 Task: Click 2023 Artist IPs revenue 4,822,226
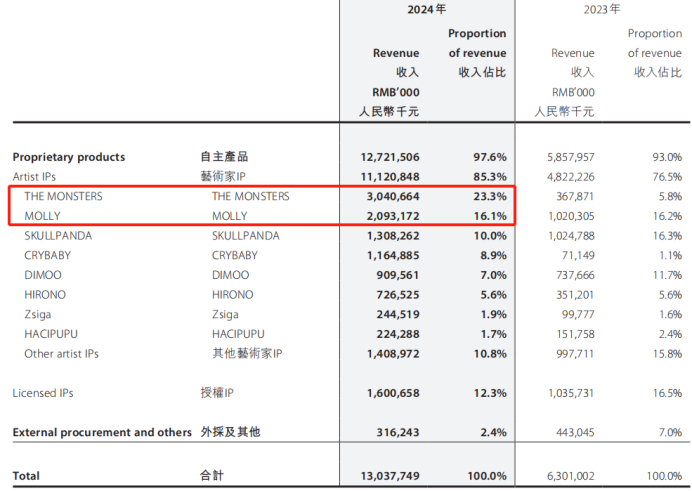(x=571, y=177)
